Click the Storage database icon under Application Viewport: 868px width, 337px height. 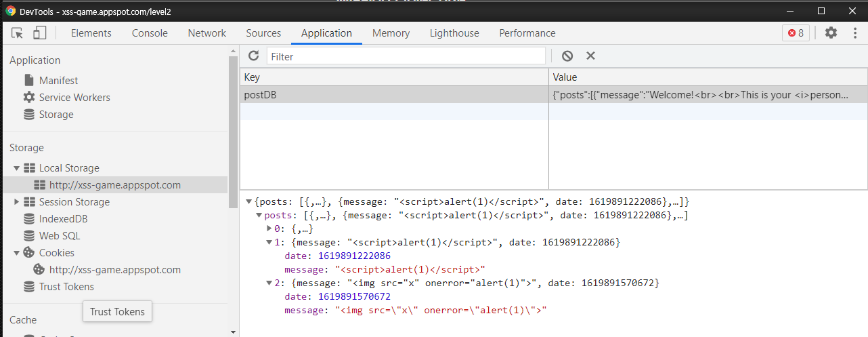(29, 114)
